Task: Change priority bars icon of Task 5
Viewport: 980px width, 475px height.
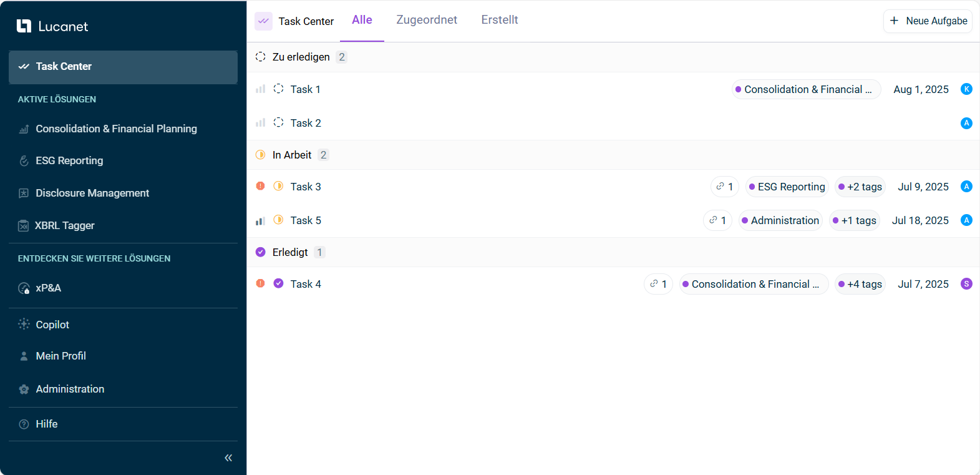Action: click(x=260, y=220)
